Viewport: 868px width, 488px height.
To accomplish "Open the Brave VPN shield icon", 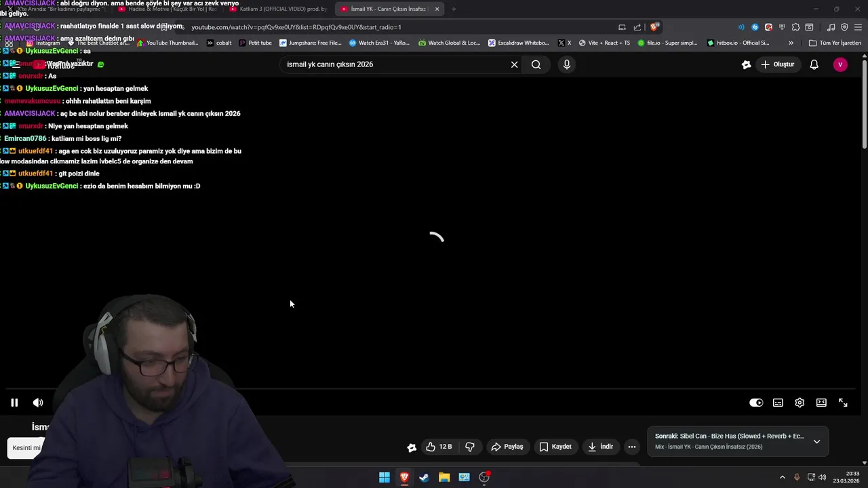I will 844,27.
